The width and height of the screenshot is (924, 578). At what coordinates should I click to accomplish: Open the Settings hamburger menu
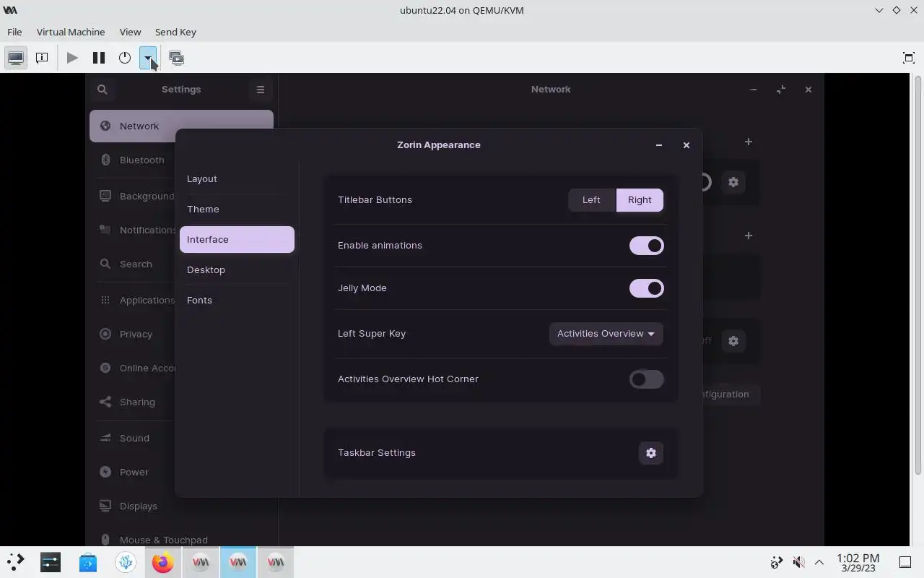coord(261,90)
